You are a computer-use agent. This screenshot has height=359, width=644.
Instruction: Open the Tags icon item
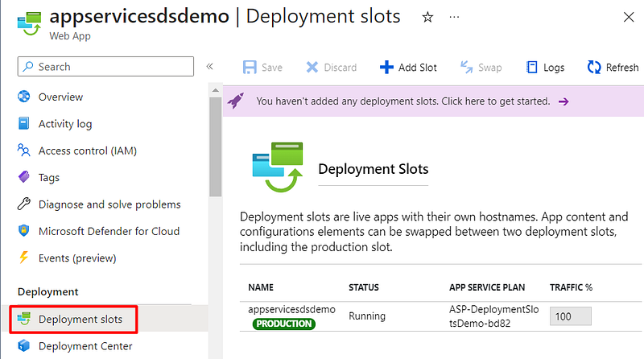pyautogui.click(x=23, y=177)
